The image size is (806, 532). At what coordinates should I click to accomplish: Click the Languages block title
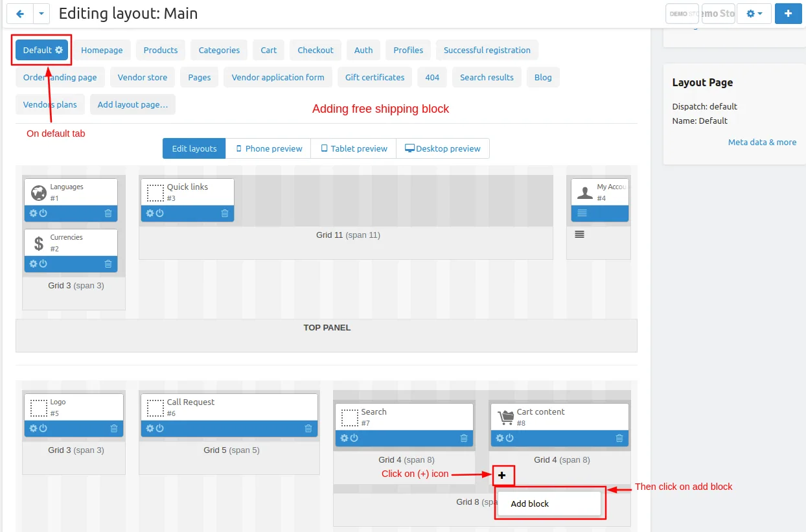67,187
